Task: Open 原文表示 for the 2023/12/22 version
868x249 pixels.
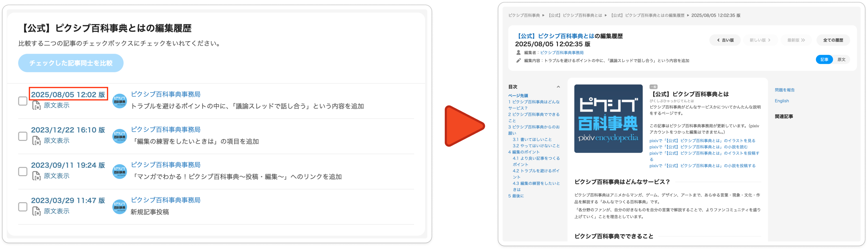Action: [x=56, y=141]
